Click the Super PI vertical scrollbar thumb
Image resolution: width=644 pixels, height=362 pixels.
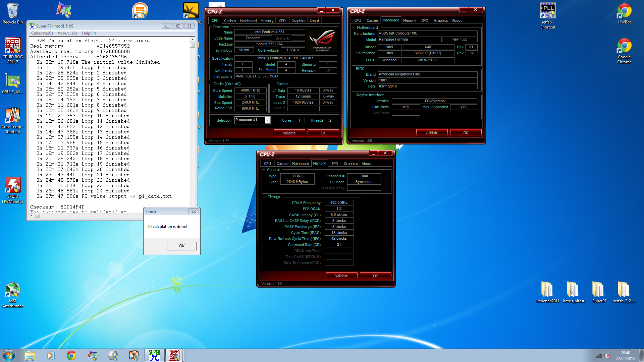tap(193, 45)
